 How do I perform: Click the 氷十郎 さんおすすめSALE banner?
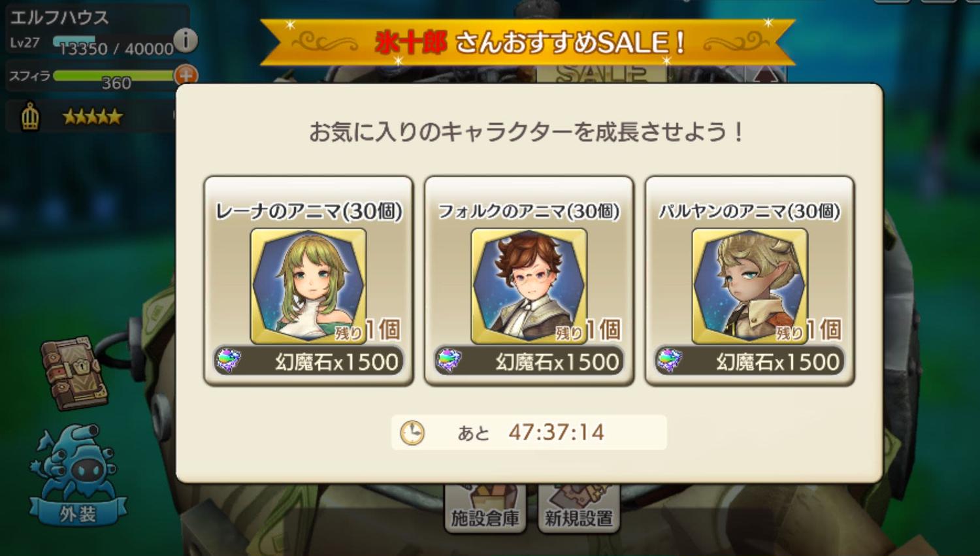point(528,42)
